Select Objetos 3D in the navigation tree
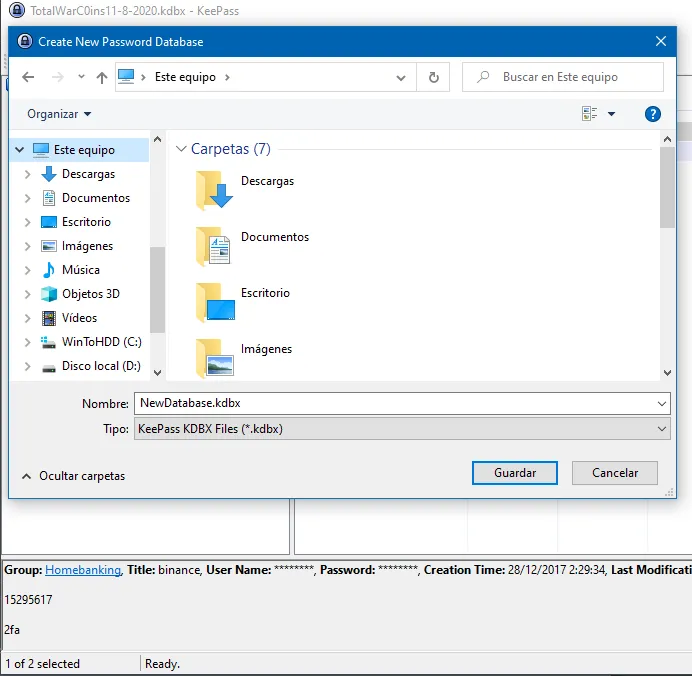The image size is (692, 676). [x=90, y=293]
